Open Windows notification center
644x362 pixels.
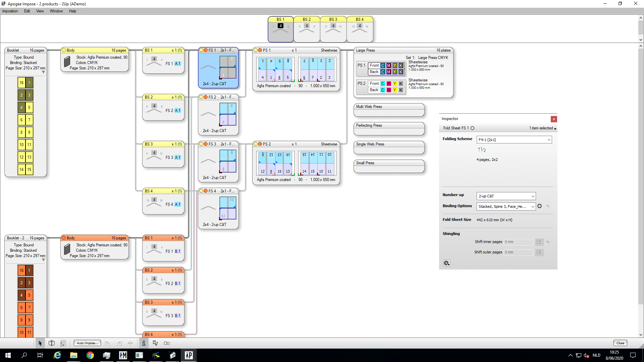tap(633, 355)
